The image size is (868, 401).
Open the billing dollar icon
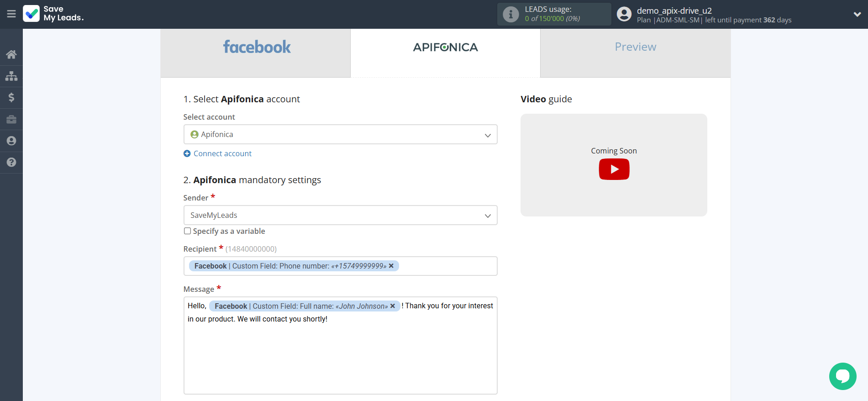(x=11, y=97)
